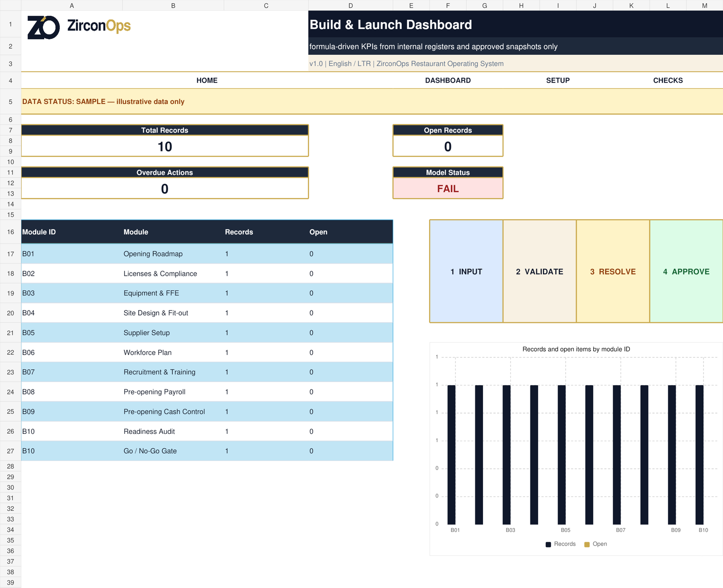Click the Open Records value
The height and width of the screenshot is (588, 723).
[448, 146]
